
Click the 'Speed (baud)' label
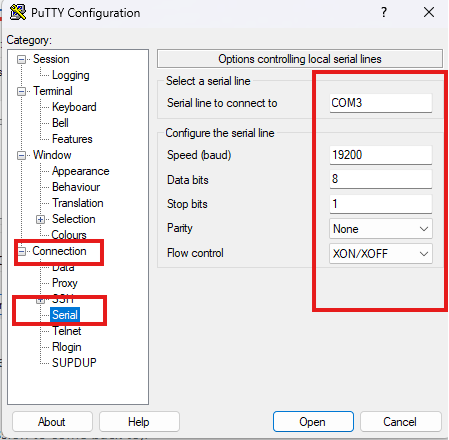tap(199, 155)
